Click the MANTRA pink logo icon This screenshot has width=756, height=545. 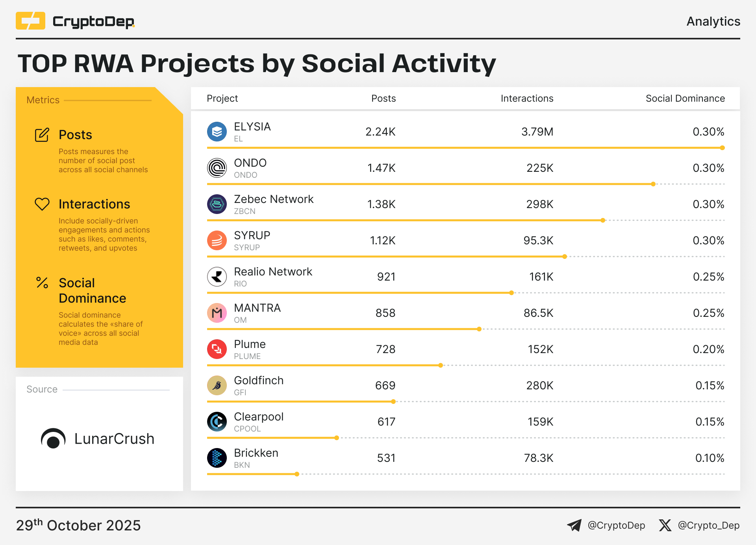pos(217,313)
